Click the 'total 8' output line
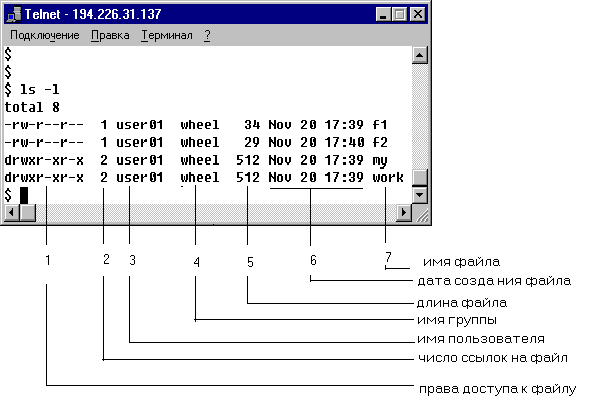The height and width of the screenshot is (405, 594). (32, 107)
